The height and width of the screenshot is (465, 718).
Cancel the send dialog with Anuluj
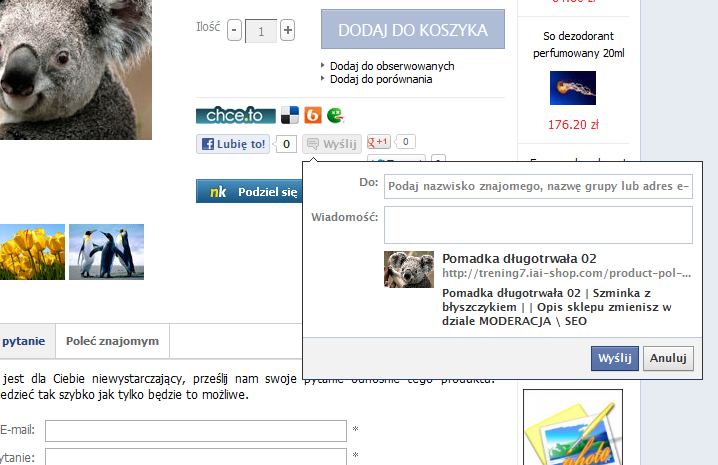coord(667,357)
